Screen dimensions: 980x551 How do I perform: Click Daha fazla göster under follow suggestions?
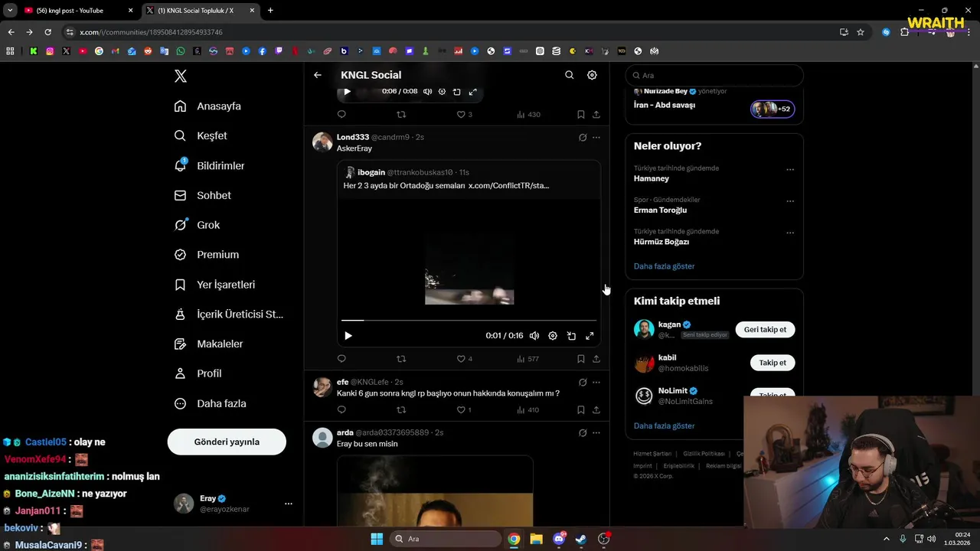664,425
